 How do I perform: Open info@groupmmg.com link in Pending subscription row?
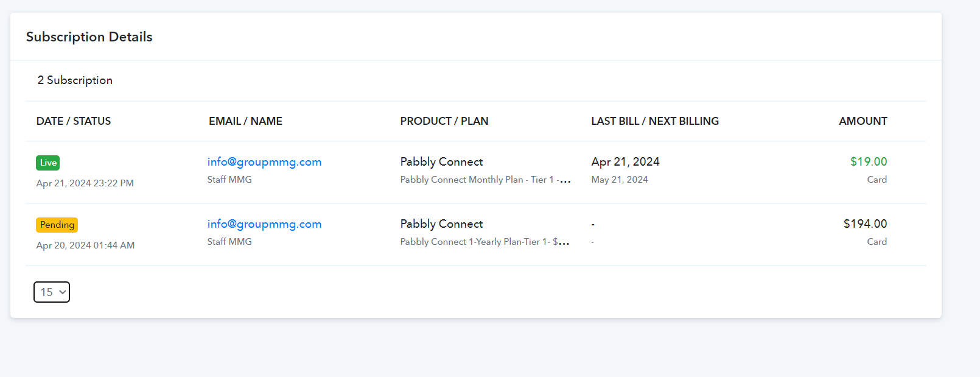coord(264,224)
